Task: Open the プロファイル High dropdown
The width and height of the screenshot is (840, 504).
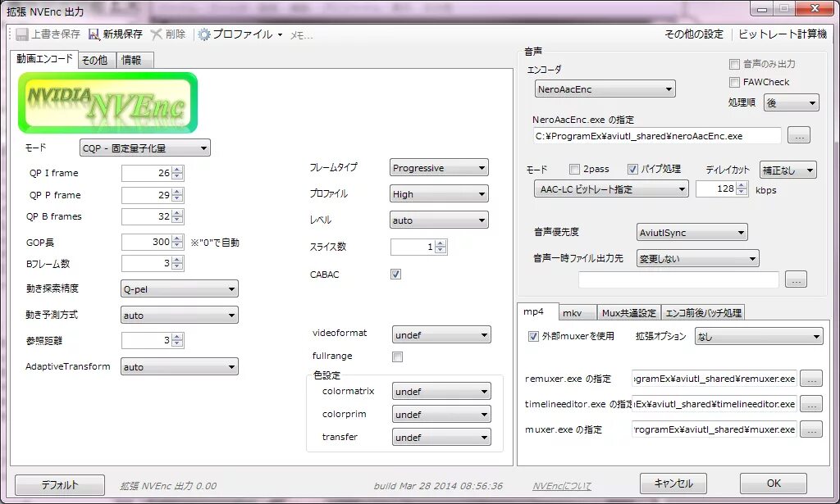Action: click(x=439, y=194)
